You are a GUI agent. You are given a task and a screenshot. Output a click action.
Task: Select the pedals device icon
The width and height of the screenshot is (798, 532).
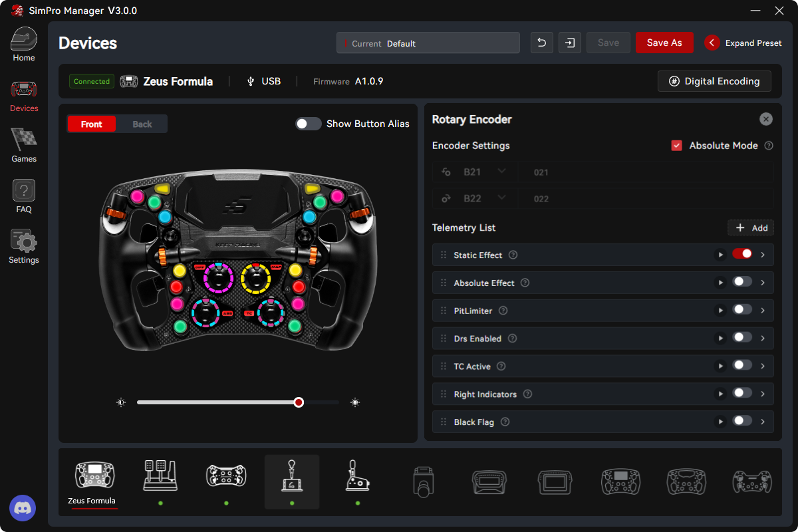click(160, 476)
